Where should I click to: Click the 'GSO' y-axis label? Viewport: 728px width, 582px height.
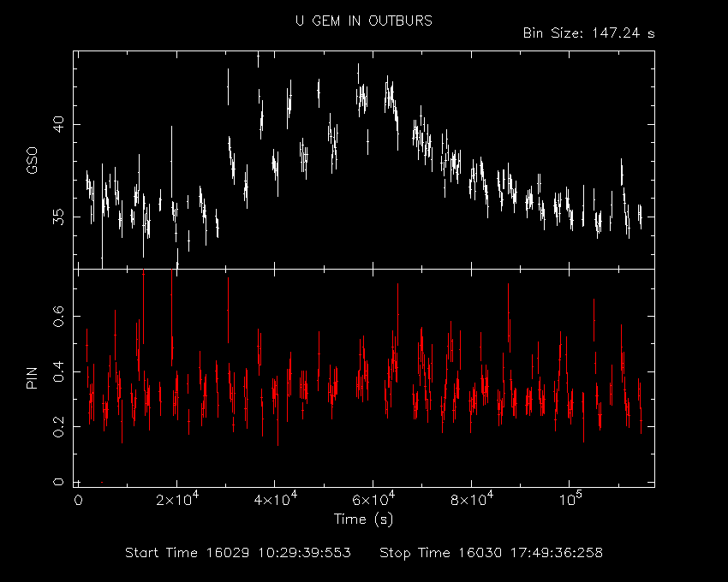click(32, 160)
